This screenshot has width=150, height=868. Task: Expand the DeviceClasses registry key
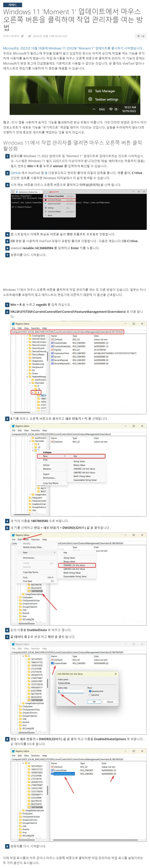click(x=27, y=339)
